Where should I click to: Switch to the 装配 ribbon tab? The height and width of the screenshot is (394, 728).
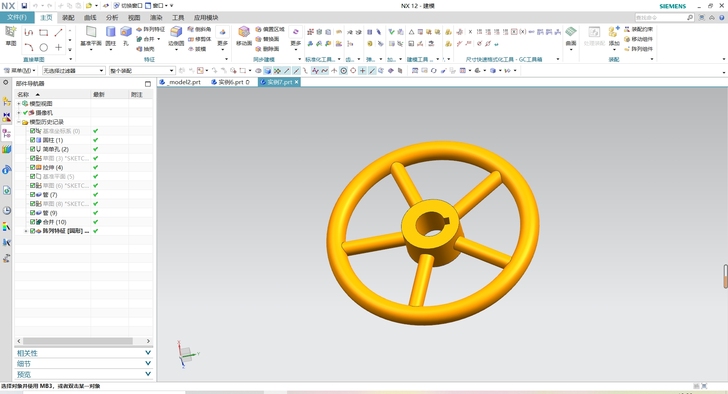pyautogui.click(x=68, y=18)
